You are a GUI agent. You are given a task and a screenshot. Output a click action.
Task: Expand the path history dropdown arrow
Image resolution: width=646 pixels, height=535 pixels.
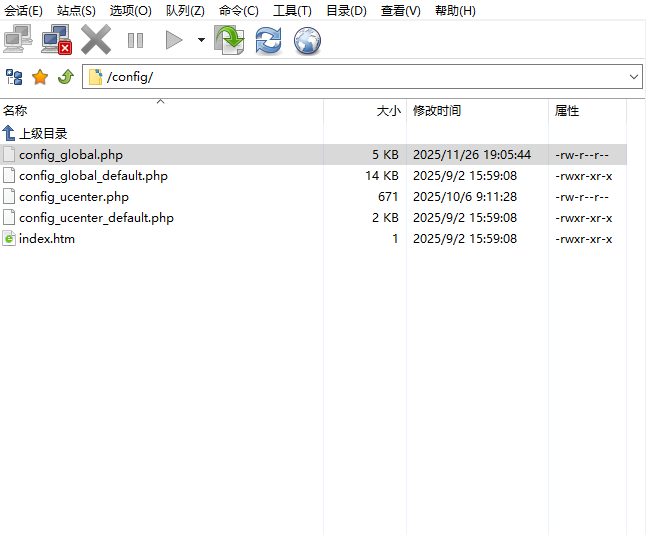[634, 77]
